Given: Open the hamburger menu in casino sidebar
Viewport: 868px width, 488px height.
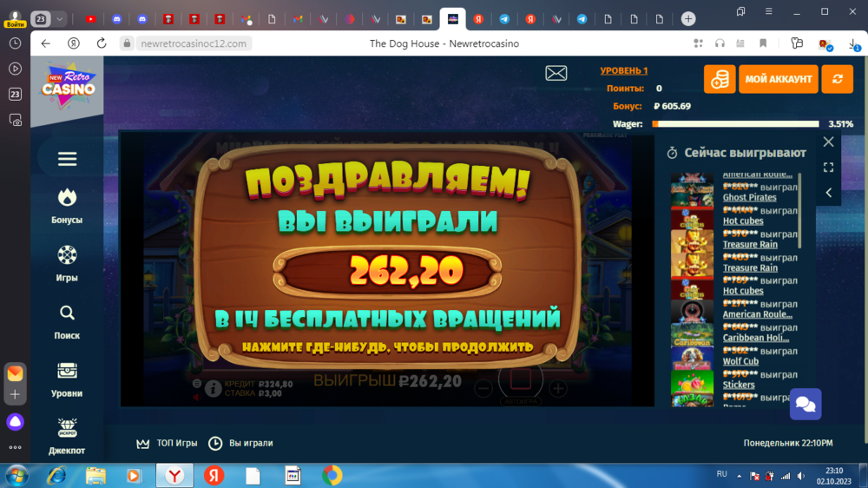Looking at the screenshot, I should point(67,159).
